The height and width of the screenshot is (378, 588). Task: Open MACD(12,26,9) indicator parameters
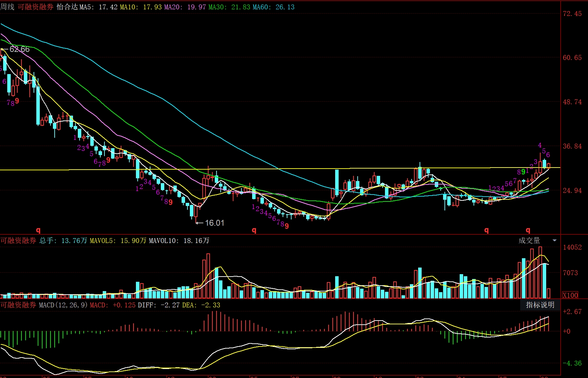click(63, 305)
